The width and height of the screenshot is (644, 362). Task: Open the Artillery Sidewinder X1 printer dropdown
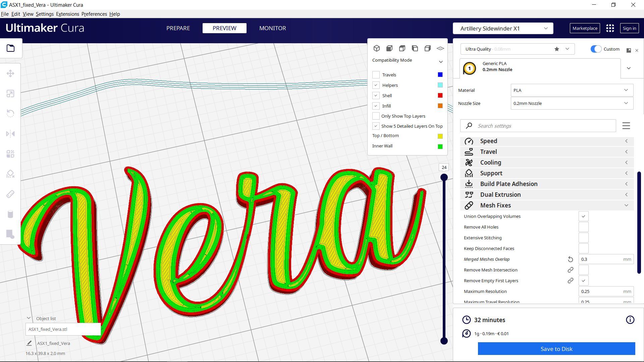[x=503, y=28]
